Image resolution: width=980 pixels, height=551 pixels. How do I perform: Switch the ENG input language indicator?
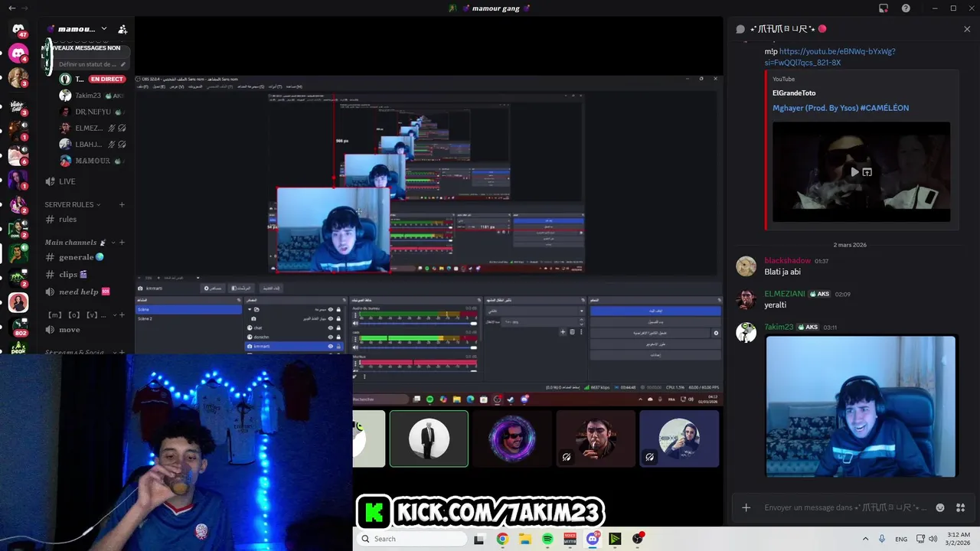click(901, 539)
